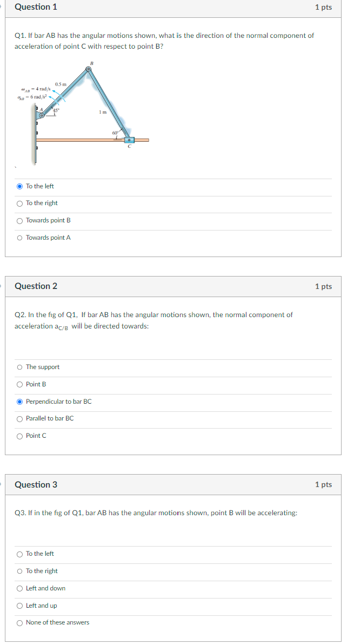Image resolution: width=354 pixels, height=644 pixels.
Task: Choose 'Perpendicular to bar BC' answer
Action: tap(19, 401)
